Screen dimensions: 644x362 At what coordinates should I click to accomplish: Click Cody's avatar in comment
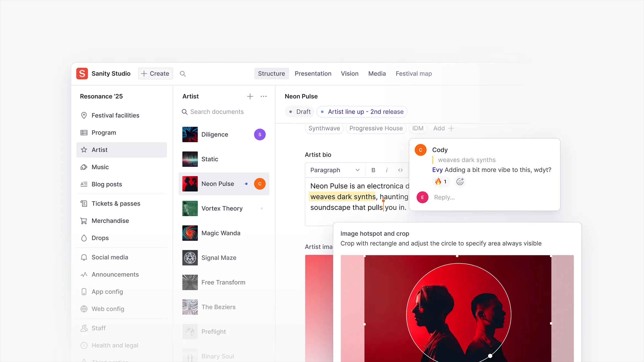coord(420,150)
